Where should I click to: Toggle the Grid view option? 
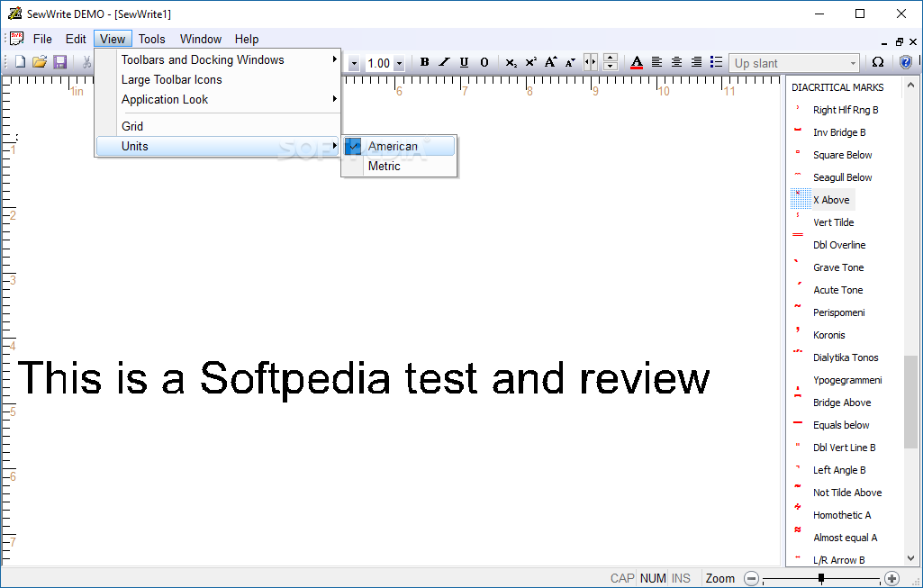click(x=218, y=126)
